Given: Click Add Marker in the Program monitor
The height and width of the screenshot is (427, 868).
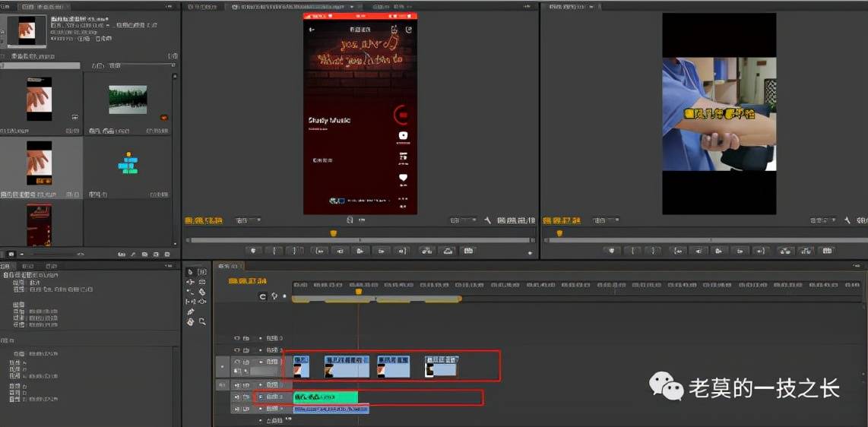Looking at the screenshot, I should click(612, 251).
